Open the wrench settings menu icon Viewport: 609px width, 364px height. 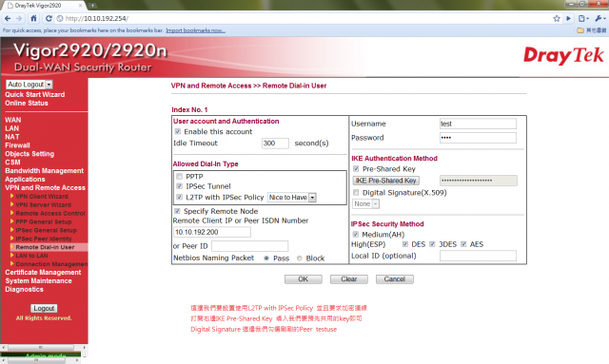click(600, 18)
